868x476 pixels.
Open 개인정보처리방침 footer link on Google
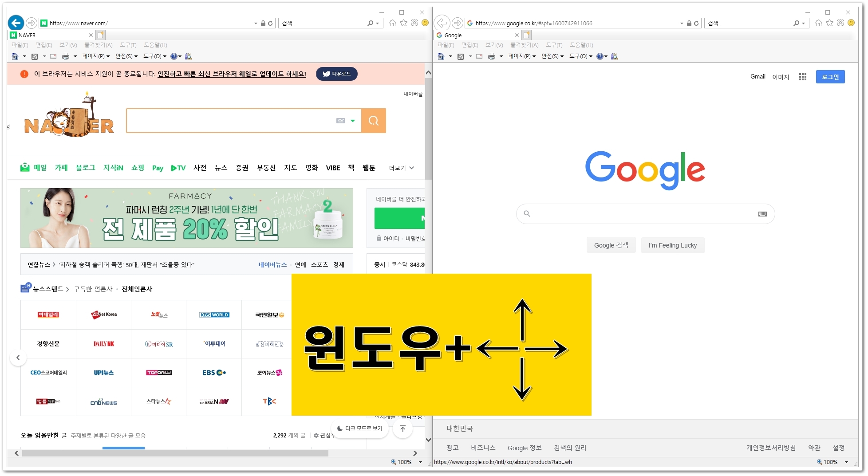771,448
